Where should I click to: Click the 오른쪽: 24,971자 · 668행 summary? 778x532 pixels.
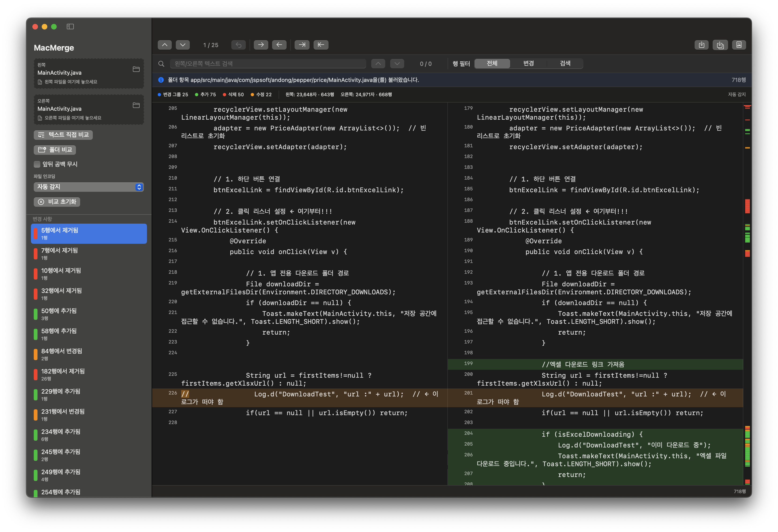366,95
